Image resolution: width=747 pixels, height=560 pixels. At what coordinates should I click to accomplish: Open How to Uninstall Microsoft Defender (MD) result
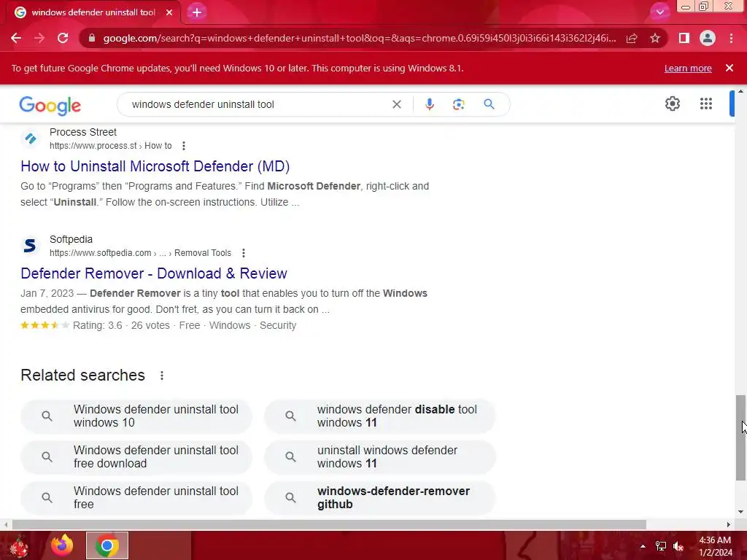pos(155,166)
